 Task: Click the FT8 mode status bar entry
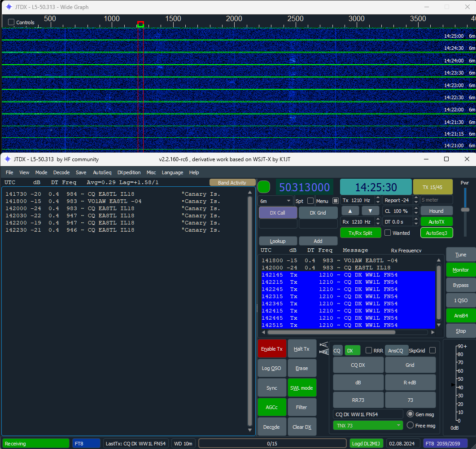(86, 443)
